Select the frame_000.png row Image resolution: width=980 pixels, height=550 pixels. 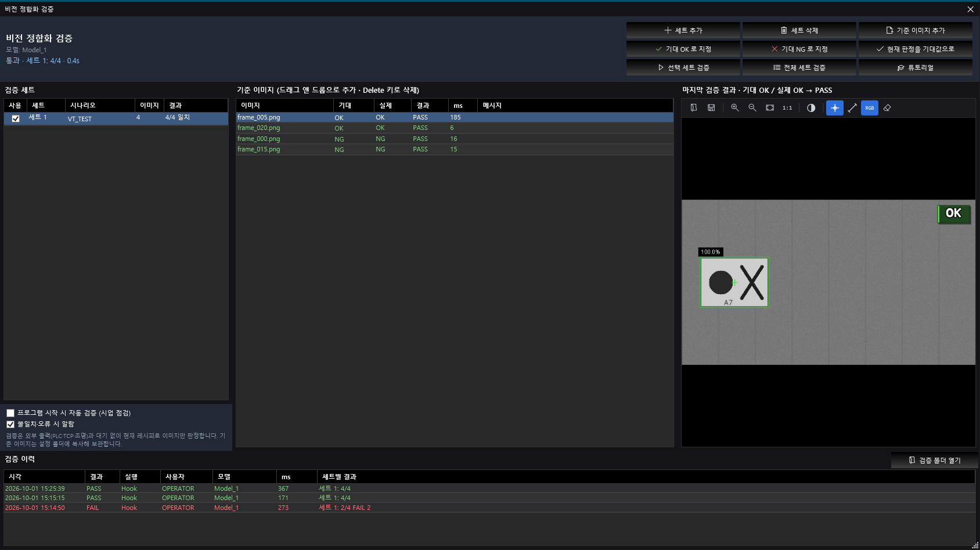tap(455, 139)
